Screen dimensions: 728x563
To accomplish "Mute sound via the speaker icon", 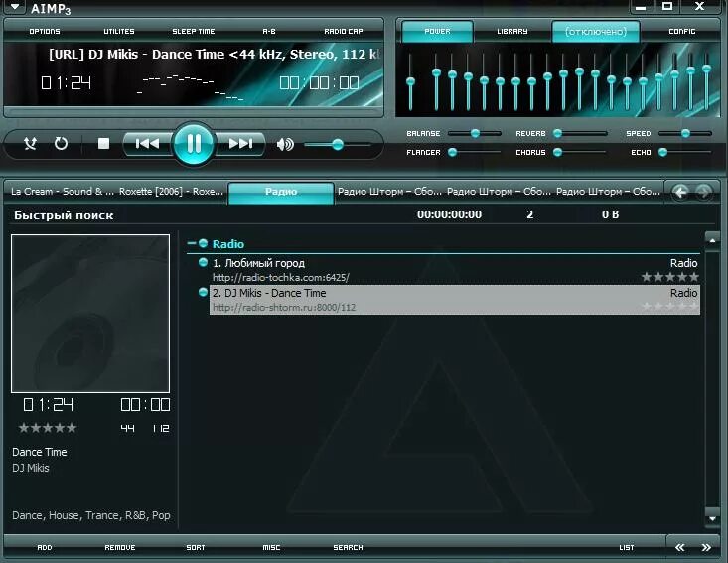I will tap(285, 144).
